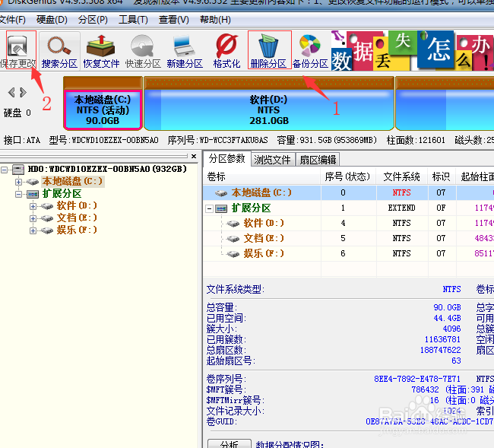Click the hard disk icon beside HD0
This screenshot has width=494, height=448.
18,170
